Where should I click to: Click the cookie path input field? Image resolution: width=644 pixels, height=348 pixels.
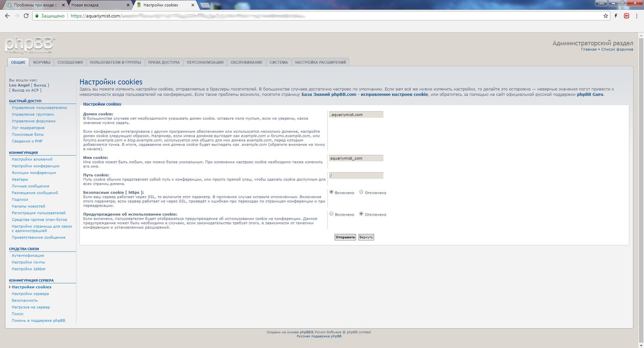click(x=356, y=176)
